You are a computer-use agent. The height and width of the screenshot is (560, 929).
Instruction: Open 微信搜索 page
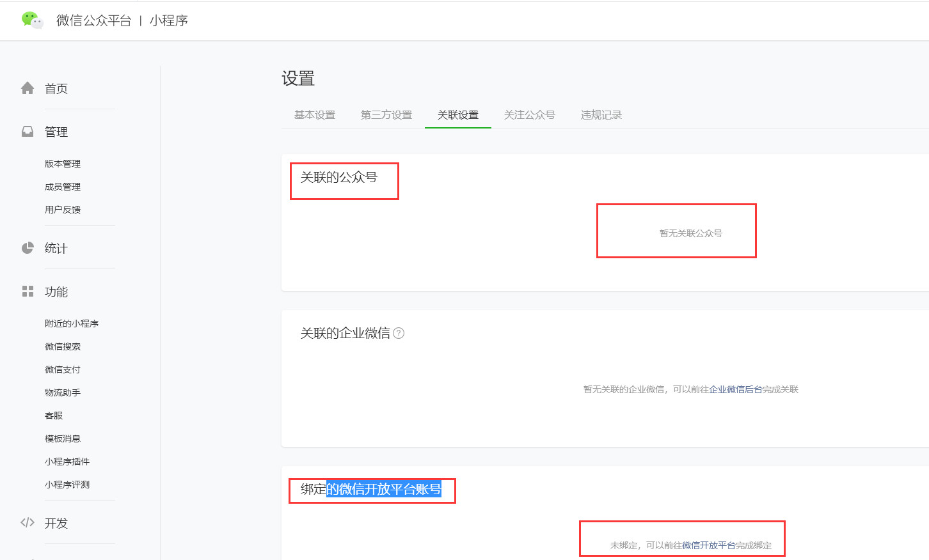[x=63, y=346]
